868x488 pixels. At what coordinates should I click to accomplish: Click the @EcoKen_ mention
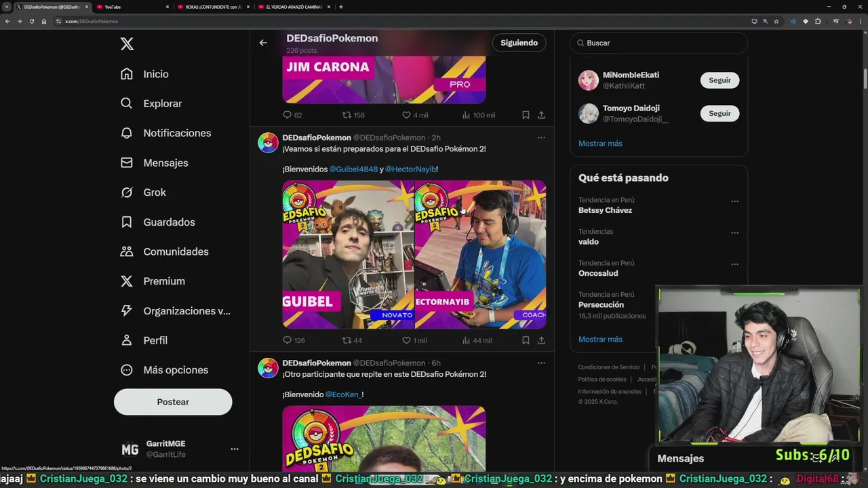tap(343, 394)
